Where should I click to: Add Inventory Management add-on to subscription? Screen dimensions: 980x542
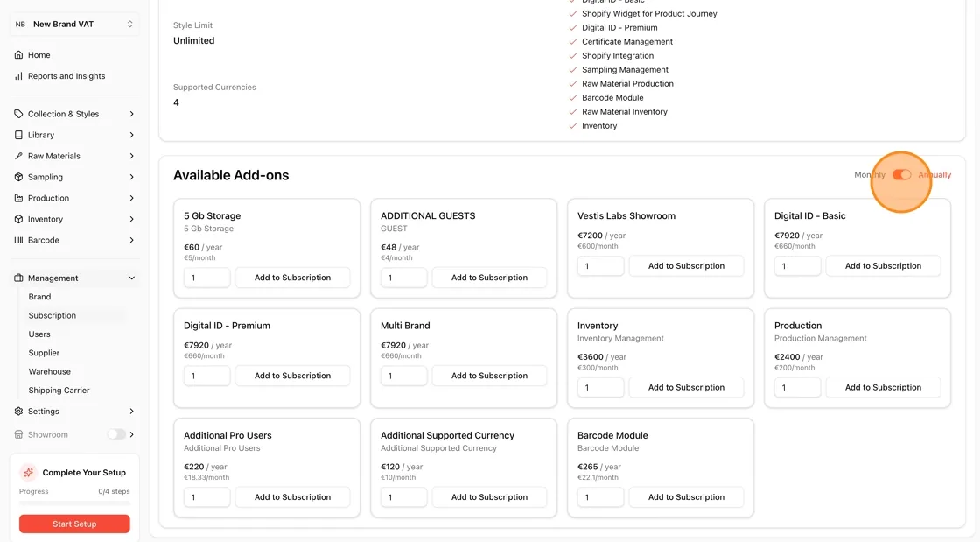[x=686, y=388]
